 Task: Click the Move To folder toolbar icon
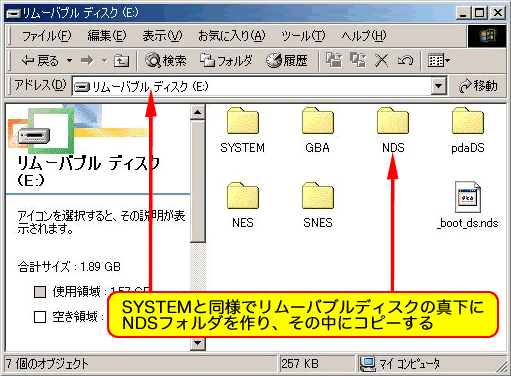click(x=334, y=60)
